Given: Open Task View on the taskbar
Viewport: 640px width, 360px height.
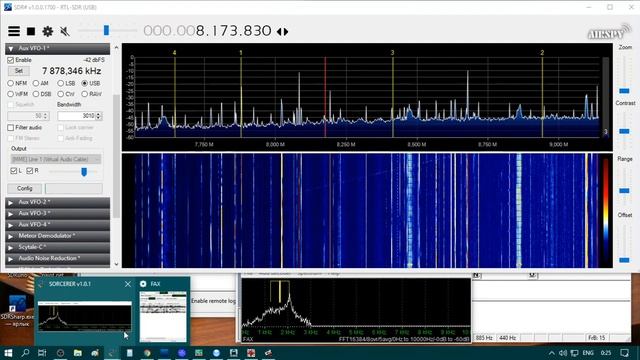Looking at the screenshot, I should [42, 353].
